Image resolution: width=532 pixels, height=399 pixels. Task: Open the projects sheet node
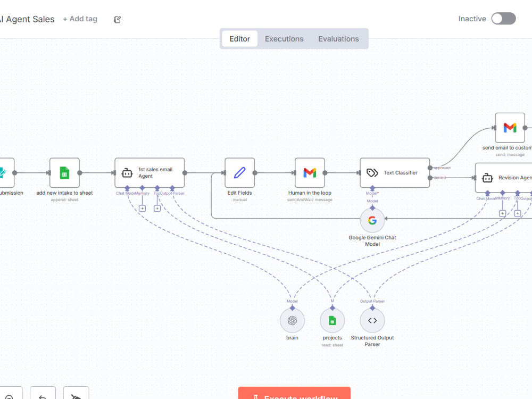click(x=332, y=321)
